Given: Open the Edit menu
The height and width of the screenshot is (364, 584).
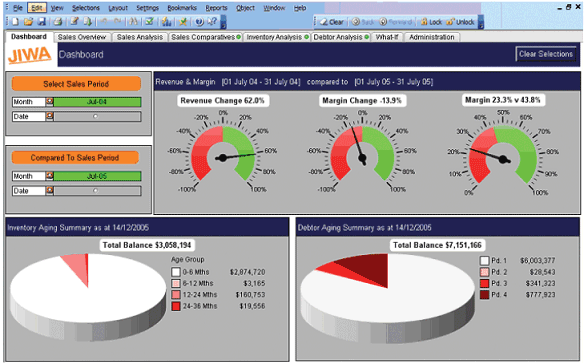Looking at the screenshot, I should [36, 8].
